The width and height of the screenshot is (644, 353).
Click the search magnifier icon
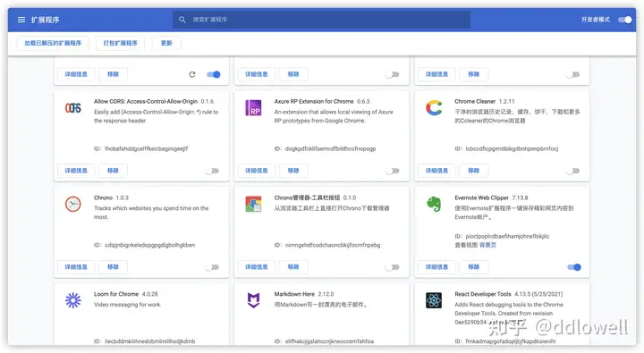coord(182,20)
